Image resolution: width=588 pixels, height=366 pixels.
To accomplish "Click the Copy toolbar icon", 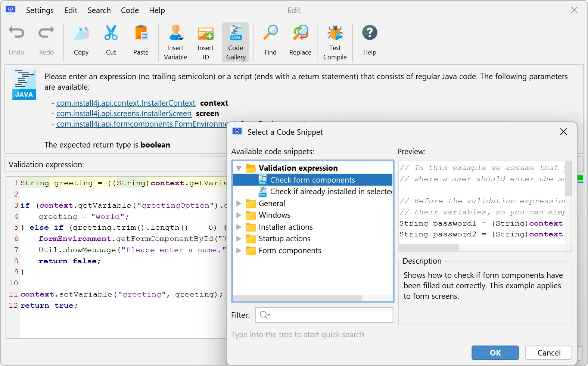I will (81, 33).
